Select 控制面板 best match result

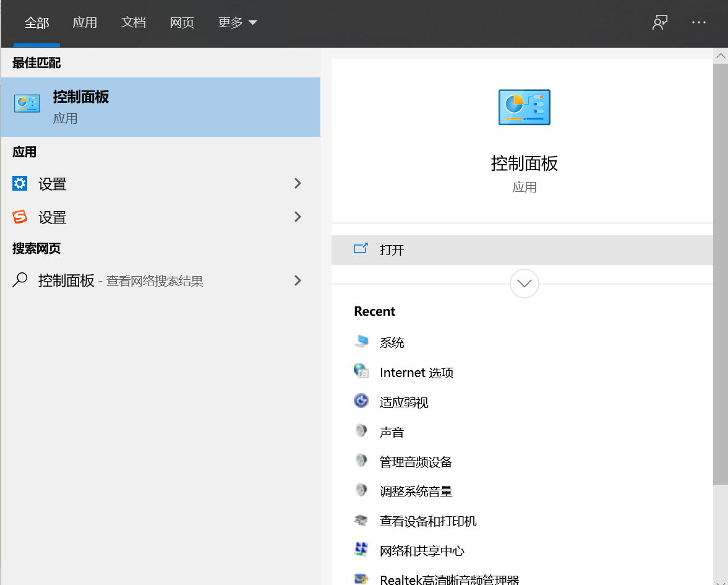[160, 107]
